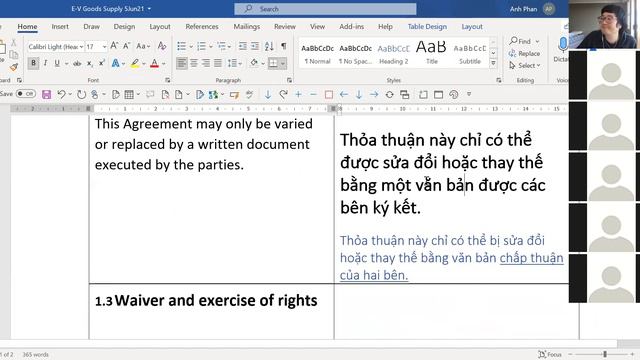The width and height of the screenshot is (640, 360).
Task: Open the Mailings tab
Action: (247, 27)
